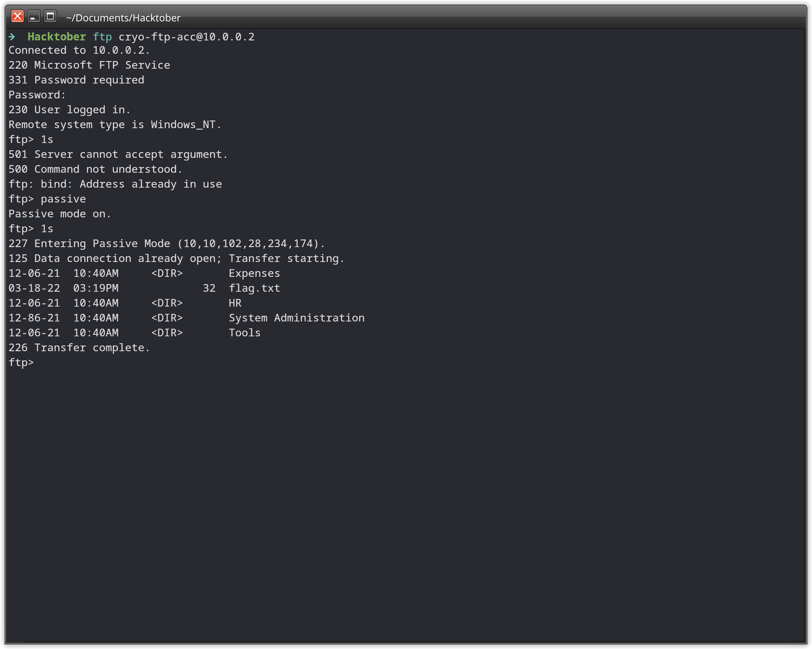Click the window title ~/Documents/Hacktober
The width and height of the screenshot is (812, 649).
click(x=123, y=18)
